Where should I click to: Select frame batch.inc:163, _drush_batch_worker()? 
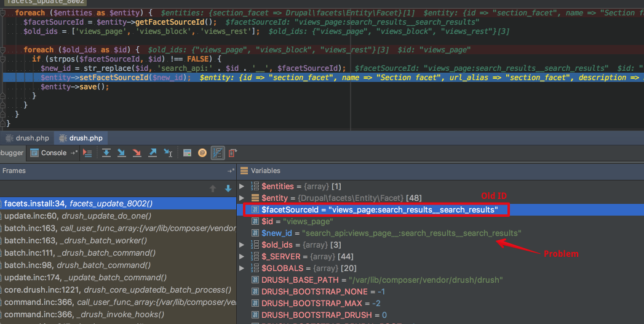[118, 240]
